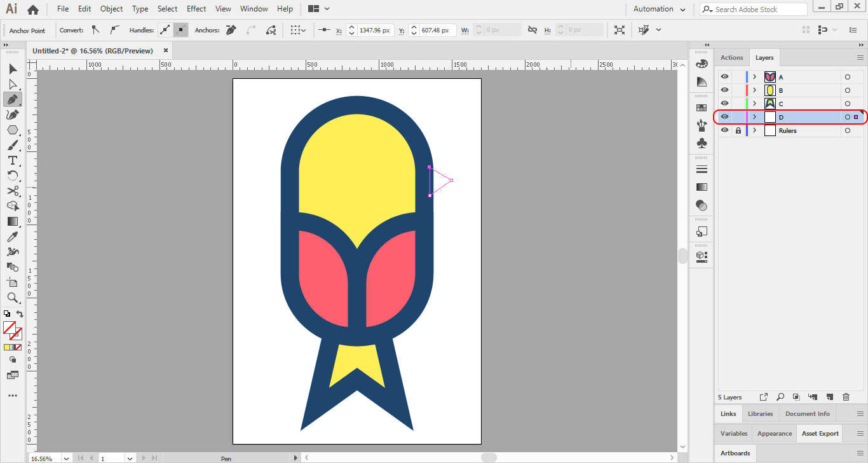Switch to the Document Info tab
Screen dimensions: 868x463
(808, 413)
